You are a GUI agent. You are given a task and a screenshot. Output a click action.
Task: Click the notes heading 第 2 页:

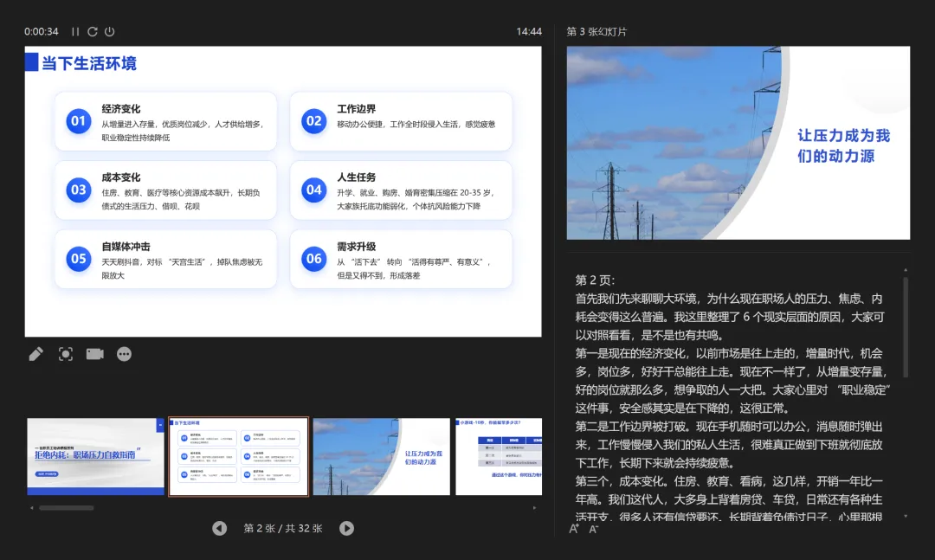(x=595, y=280)
